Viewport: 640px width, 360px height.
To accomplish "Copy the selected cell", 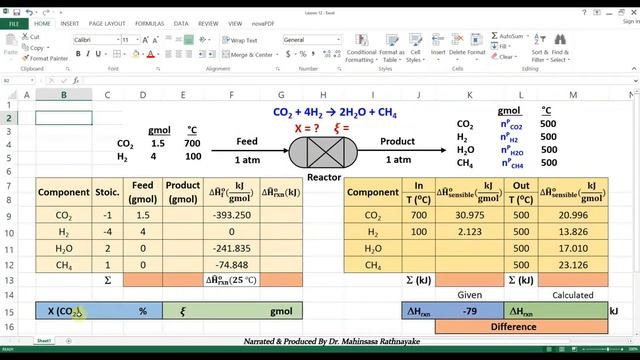I will 33,47.
